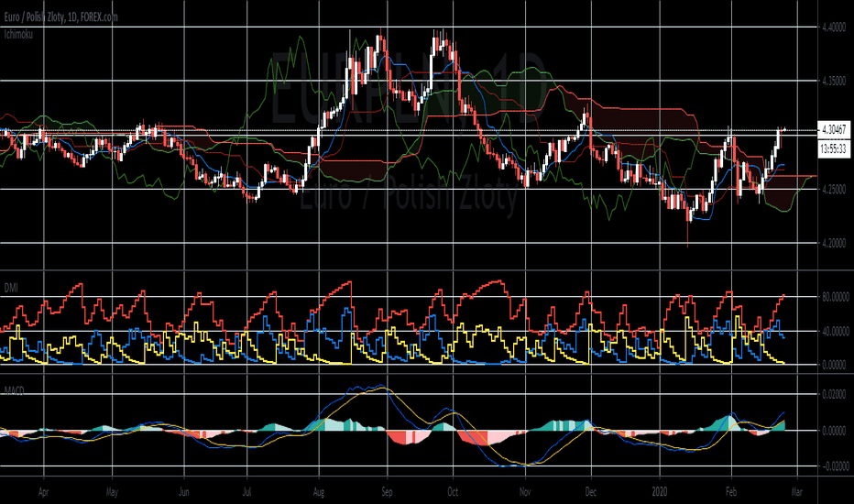
Task: Click the -0.02000 MACD scale value
Action: click(836, 466)
